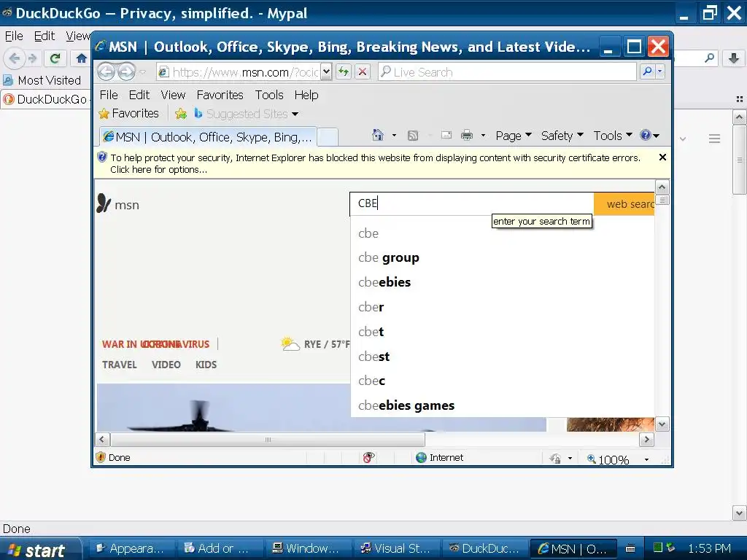Click the IE forward navigation button
Viewport: 747px width, 560px height.
(x=126, y=72)
